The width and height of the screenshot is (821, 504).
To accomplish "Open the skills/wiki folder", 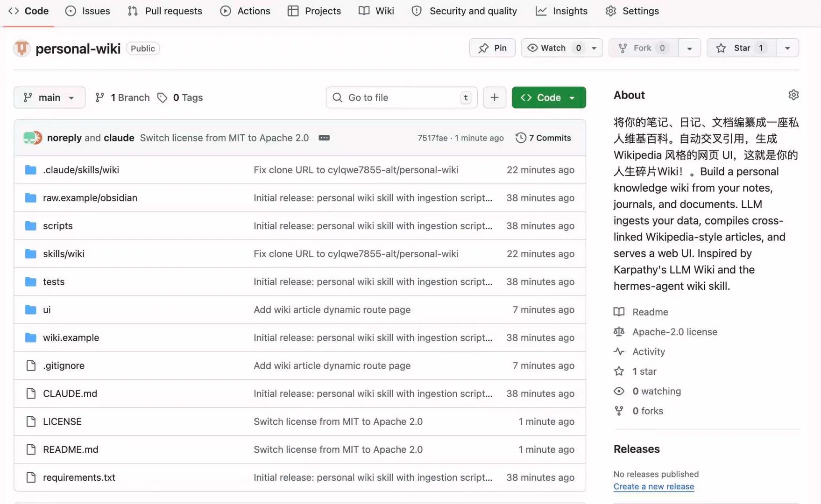I will [64, 253].
